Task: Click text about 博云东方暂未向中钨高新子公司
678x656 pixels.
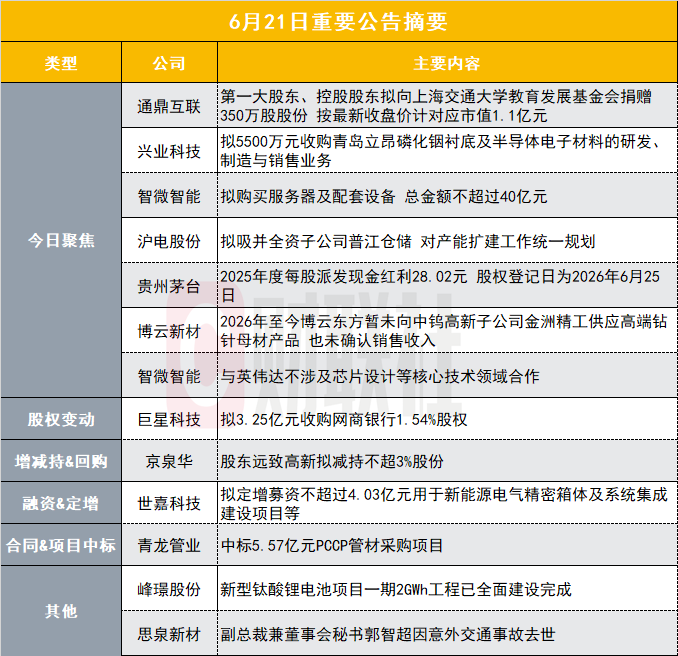Action: (444, 331)
